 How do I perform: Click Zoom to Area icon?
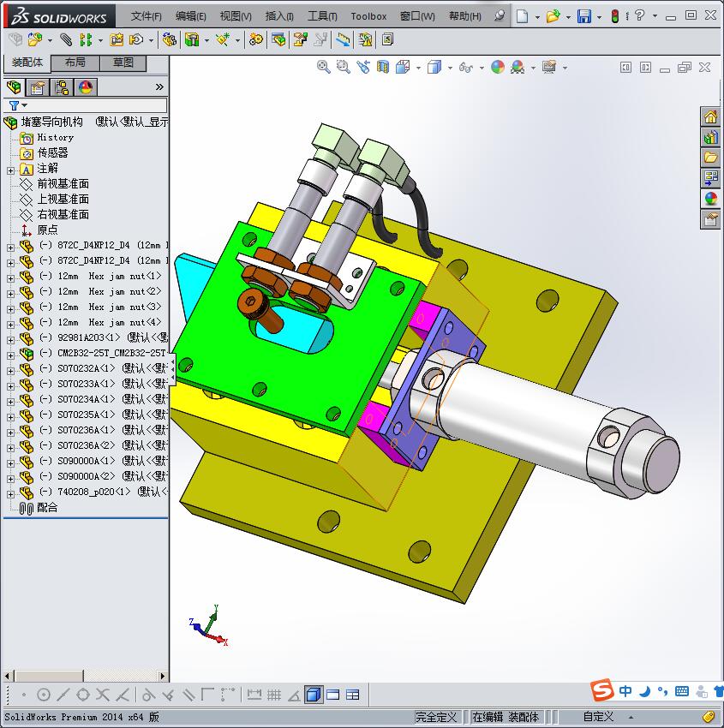(344, 68)
